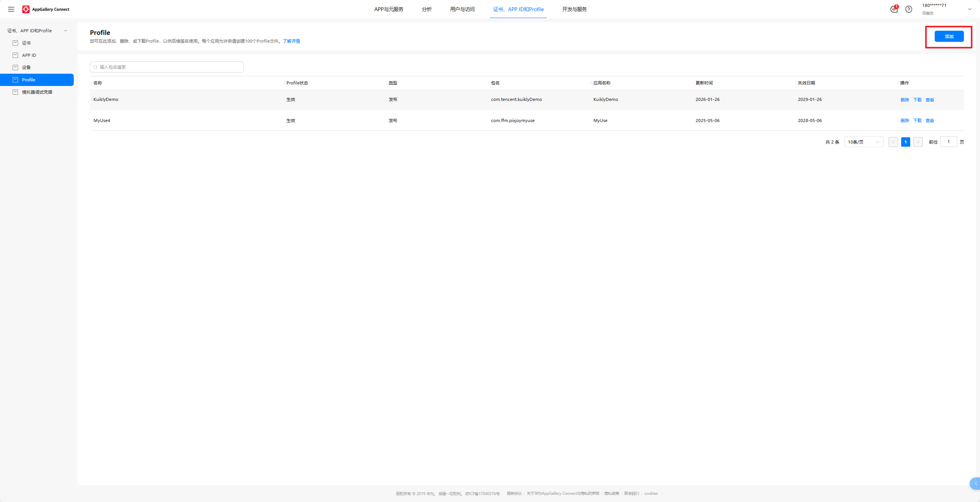Open the hamburger menu icon
The width and height of the screenshot is (980, 502).
[11, 9]
